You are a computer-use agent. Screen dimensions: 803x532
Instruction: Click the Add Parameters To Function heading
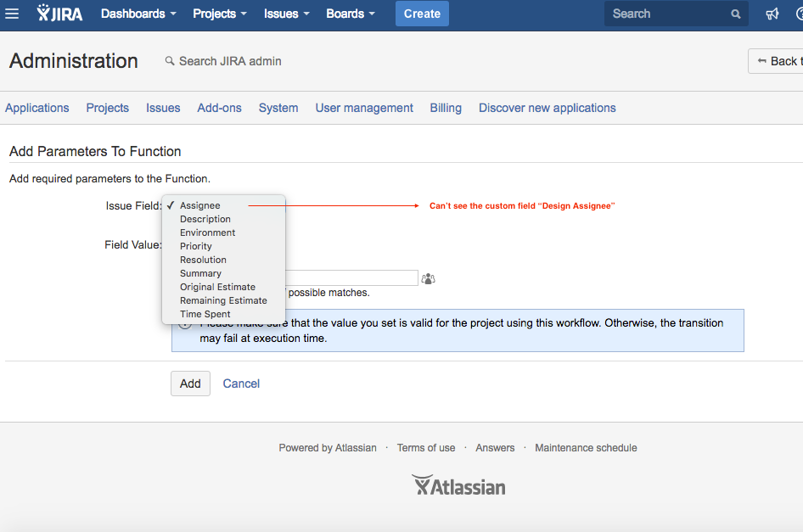(95, 152)
